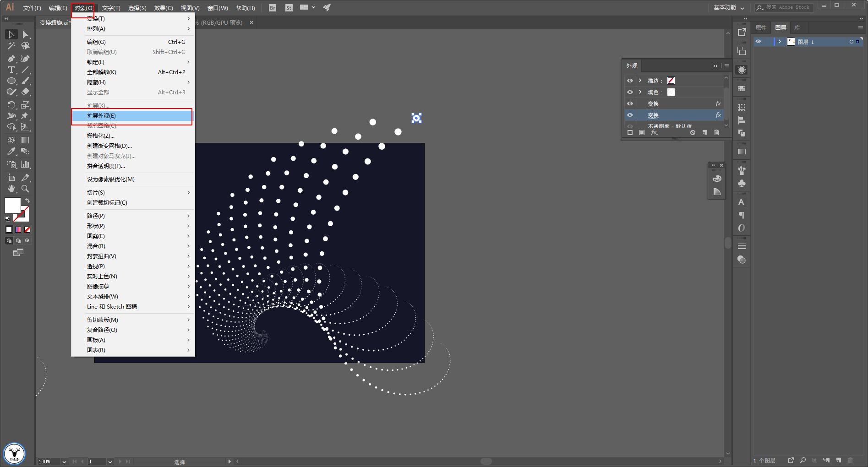Enable Draw Behind mode
Viewport: 868px width, 467px height.
click(x=18, y=240)
